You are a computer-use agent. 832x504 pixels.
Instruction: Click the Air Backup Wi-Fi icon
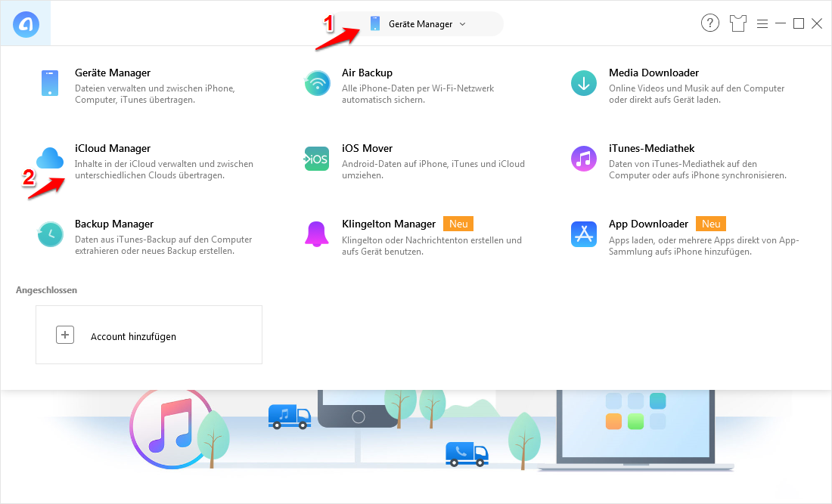318,83
